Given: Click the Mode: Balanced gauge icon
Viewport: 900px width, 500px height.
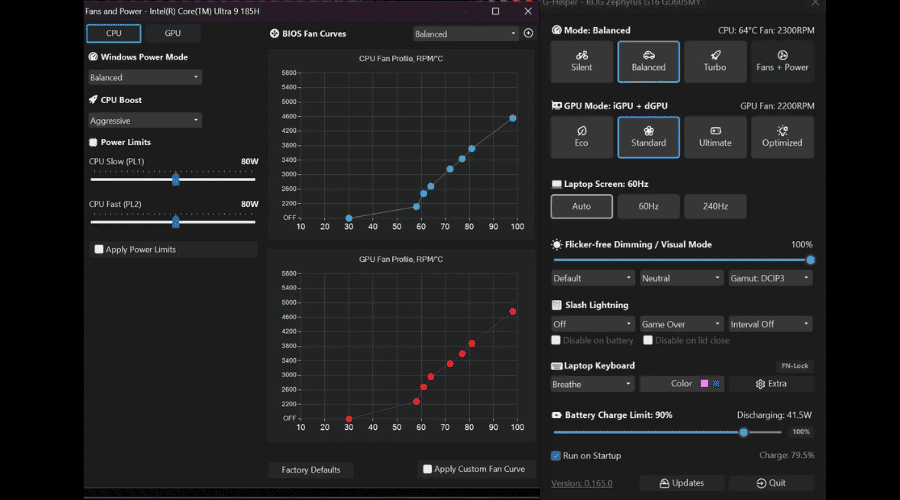Looking at the screenshot, I should point(556,30).
